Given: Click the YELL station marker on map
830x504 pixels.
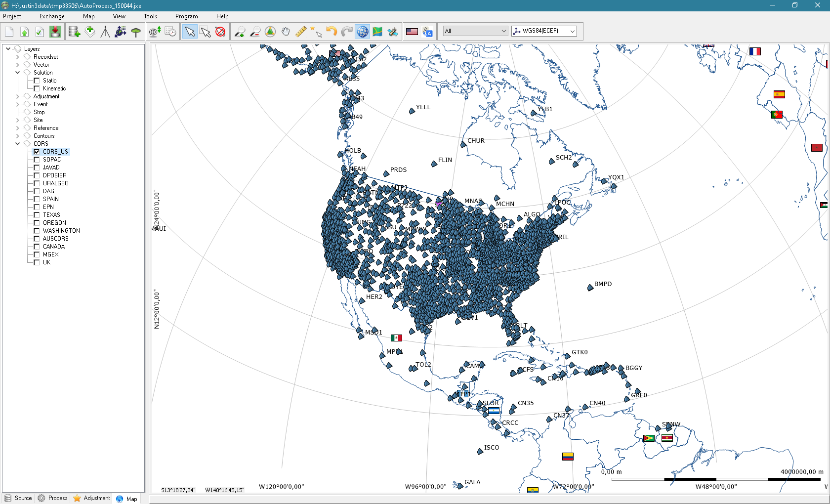Looking at the screenshot, I should tap(412, 111).
